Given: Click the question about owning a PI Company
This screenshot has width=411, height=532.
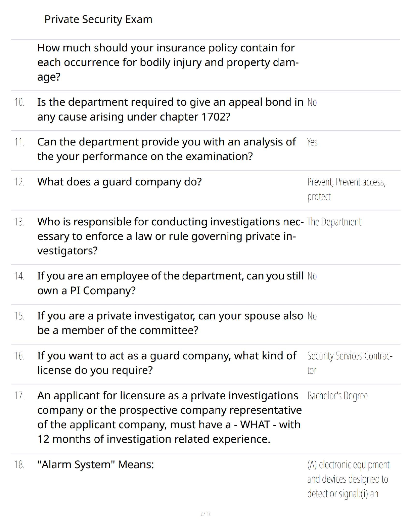Looking at the screenshot, I should tap(170, 283).
